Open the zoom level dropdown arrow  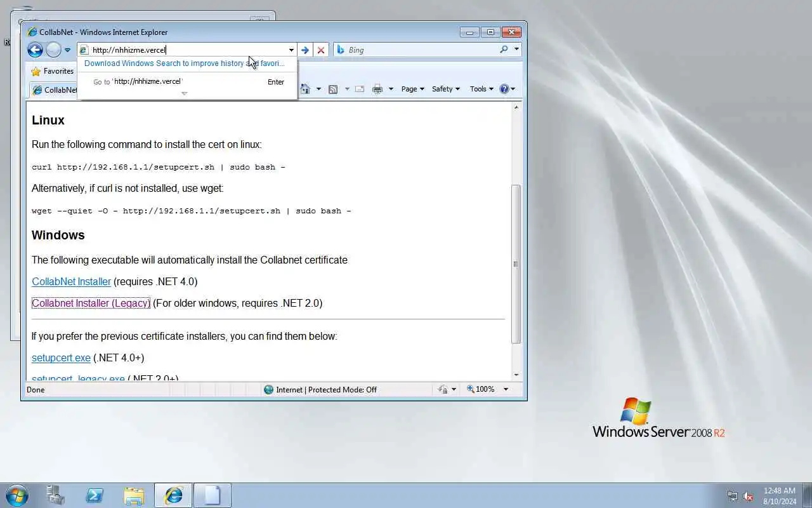click(506, 389)
